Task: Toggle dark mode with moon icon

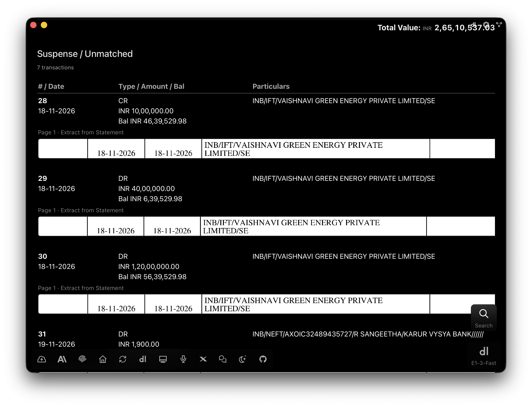Action: tap(243, 359)
